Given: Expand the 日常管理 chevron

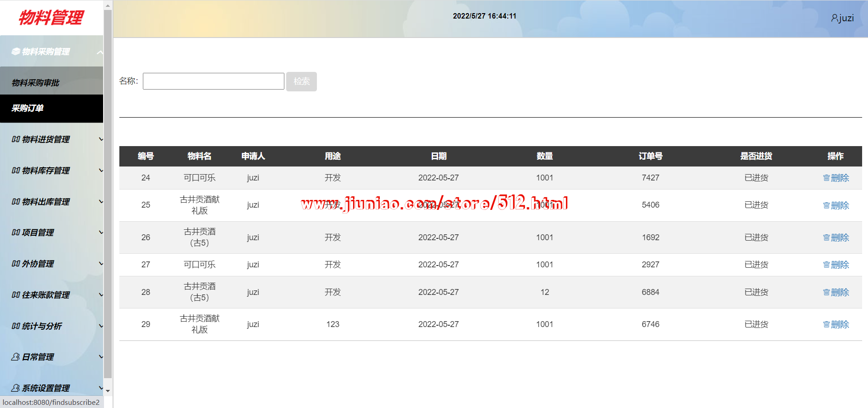Looking at the screenshot, I should click(101, 357).
